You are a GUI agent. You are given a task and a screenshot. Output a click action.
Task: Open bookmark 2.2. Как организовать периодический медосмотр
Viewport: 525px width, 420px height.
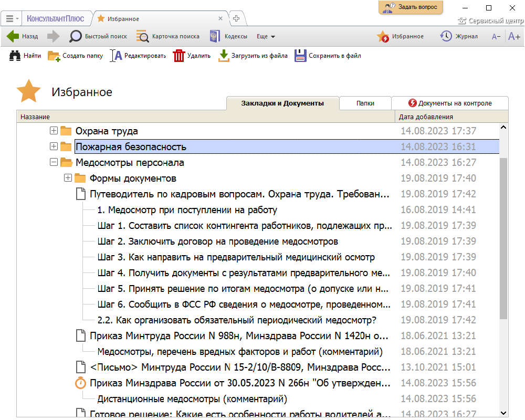tap(237, 320)
